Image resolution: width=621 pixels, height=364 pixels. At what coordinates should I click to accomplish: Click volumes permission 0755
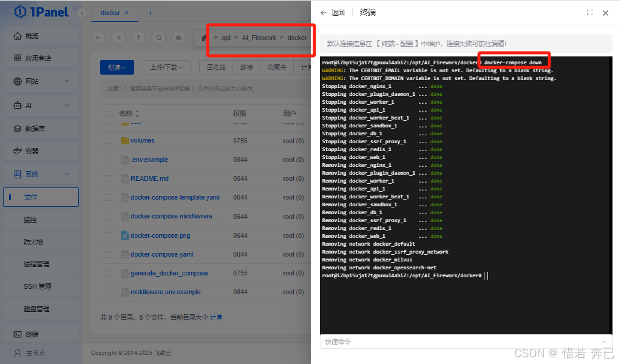240,141
